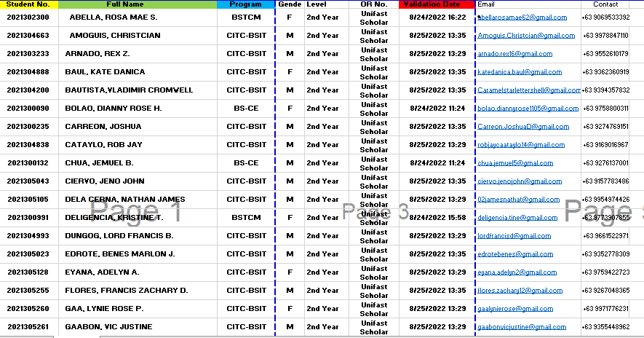This screenshot has height=338, width=644.
Task: Click gender F cell in EYANA row
Action: click(x=290, y=272)
